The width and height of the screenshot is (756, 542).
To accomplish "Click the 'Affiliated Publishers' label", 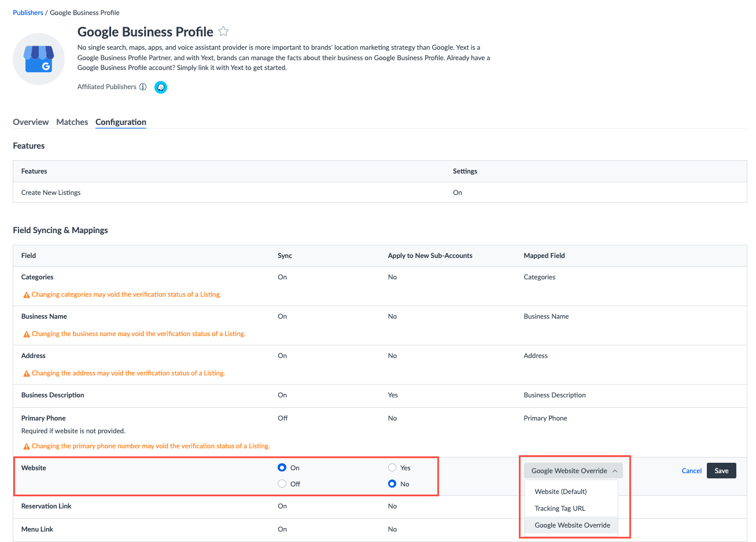I will [x=107, y=87].
